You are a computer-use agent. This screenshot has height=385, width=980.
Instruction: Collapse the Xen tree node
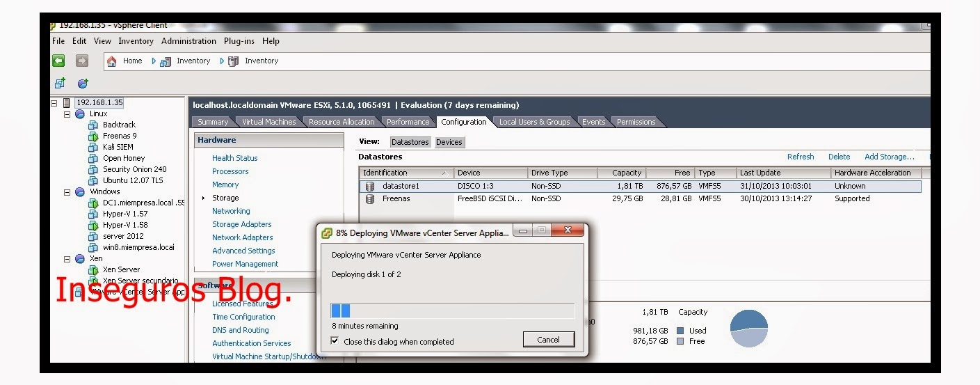click(67, 259)
